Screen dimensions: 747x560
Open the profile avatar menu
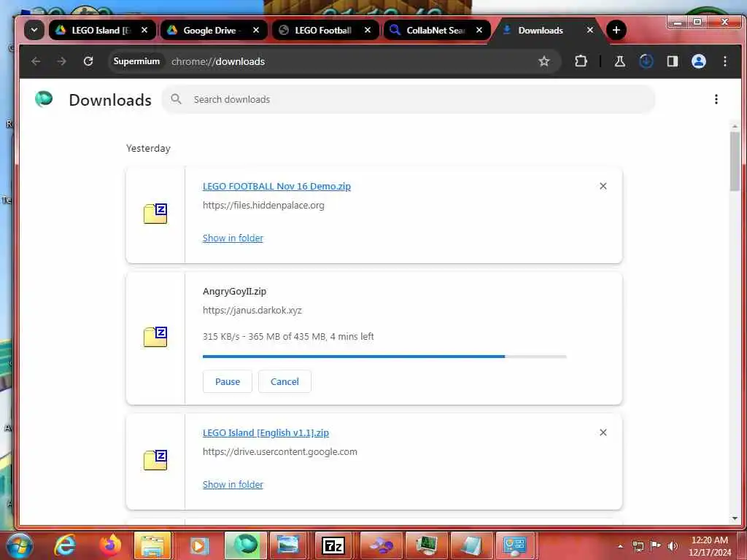pos(698,61)
